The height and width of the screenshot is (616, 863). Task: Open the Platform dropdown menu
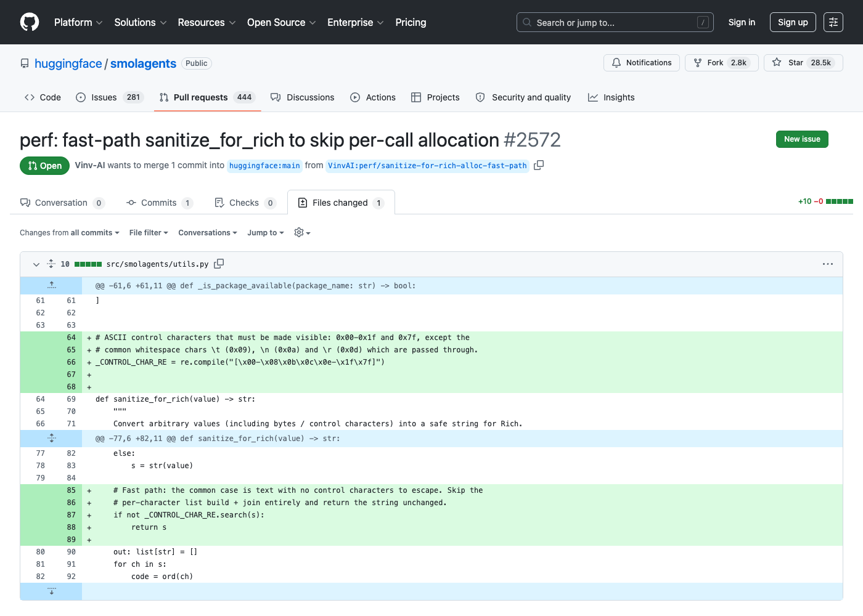click(78, 22)
